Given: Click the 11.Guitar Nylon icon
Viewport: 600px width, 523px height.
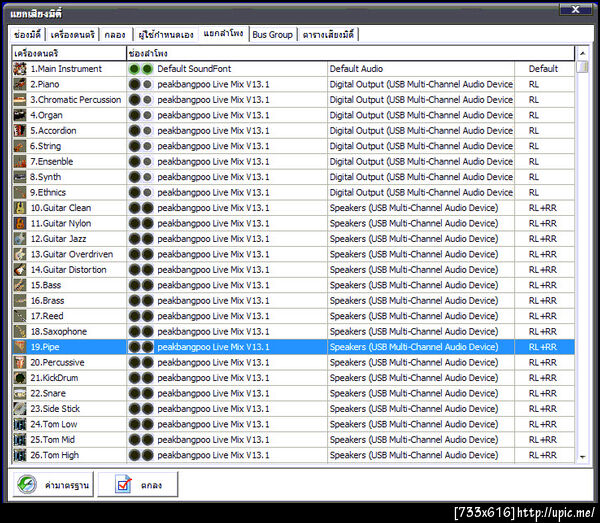Looking at the screenshot, I should tap(20, 223).
